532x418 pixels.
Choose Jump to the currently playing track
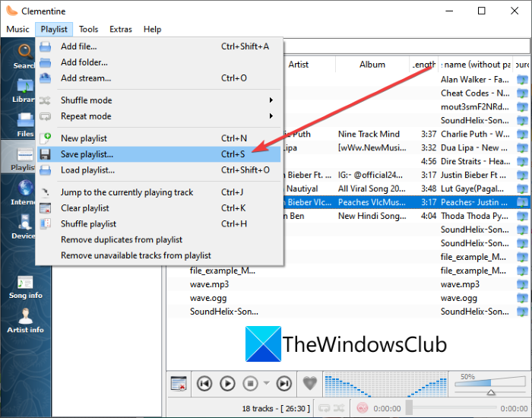coord(159,192)
